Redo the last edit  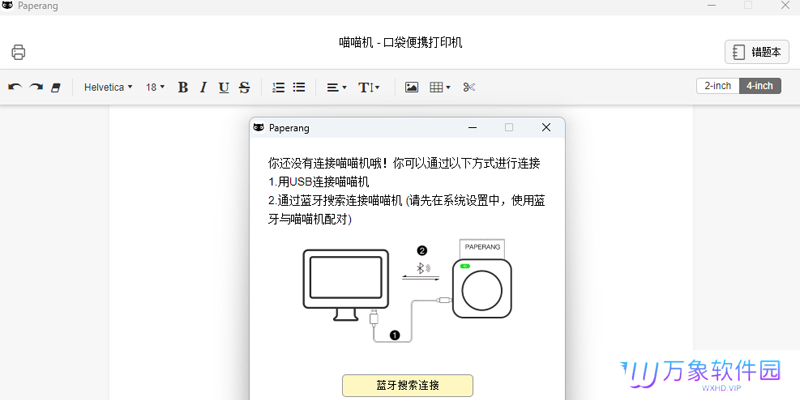coord(36,87)
